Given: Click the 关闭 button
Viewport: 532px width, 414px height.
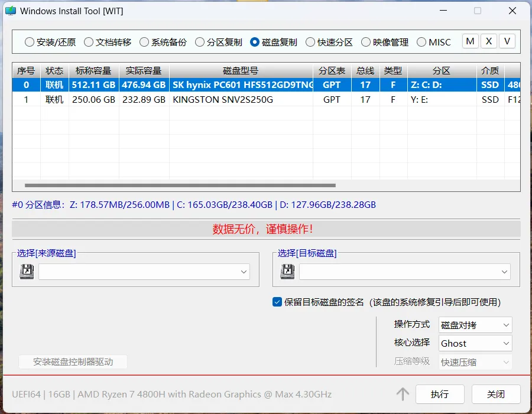Looking at the screenshot, I should pos(496,394).
